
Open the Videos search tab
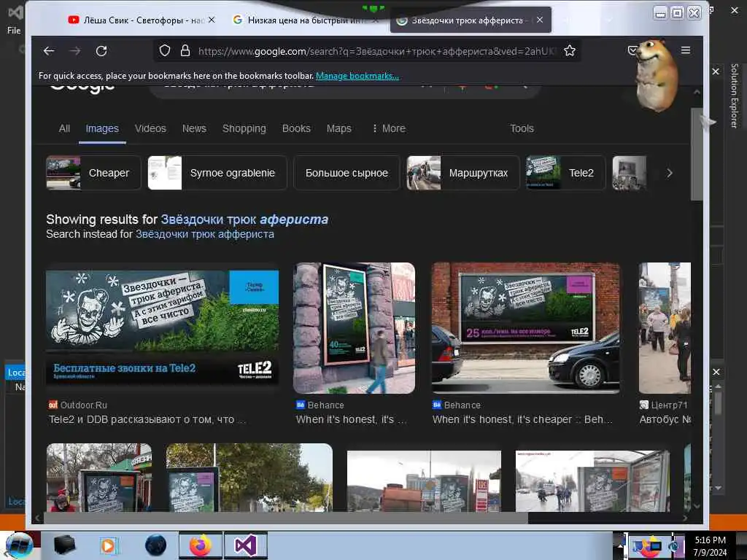coord(150,128)
